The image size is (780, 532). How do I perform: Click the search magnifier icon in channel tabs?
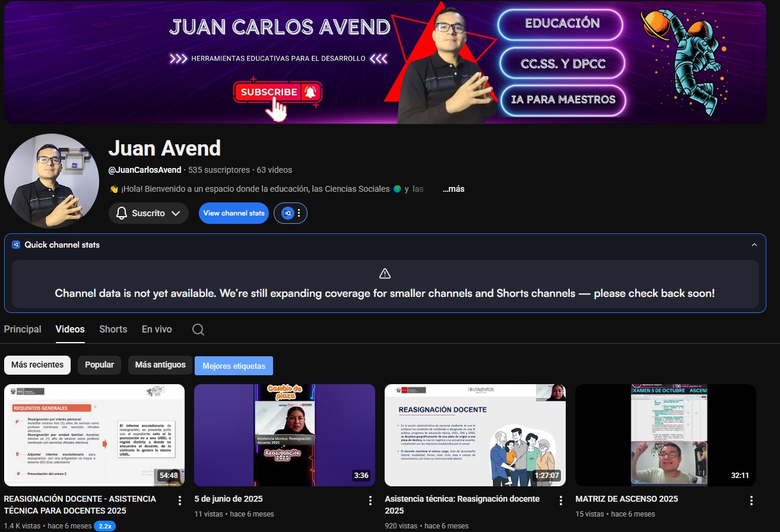pyautogui.click(x=198, y=330)
